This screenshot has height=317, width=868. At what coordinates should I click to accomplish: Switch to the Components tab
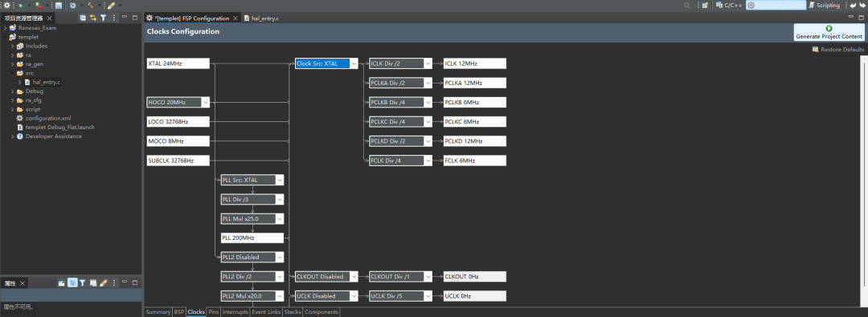pyautogui.click(x=321, y=312)
